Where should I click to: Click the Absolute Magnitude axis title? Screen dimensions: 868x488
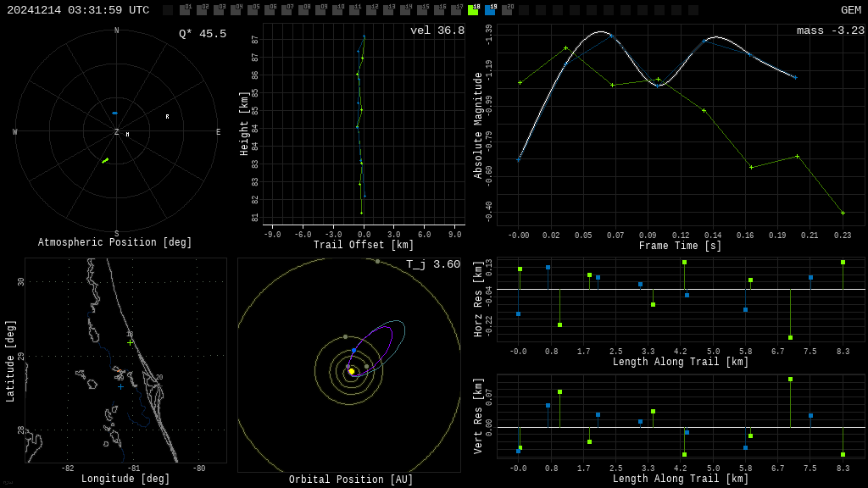click(x=478, y=125)
